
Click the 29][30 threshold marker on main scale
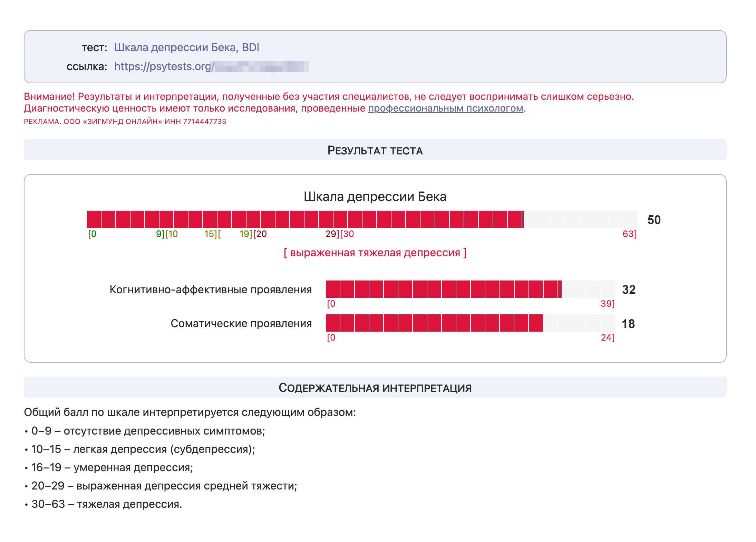pos(340,234)
